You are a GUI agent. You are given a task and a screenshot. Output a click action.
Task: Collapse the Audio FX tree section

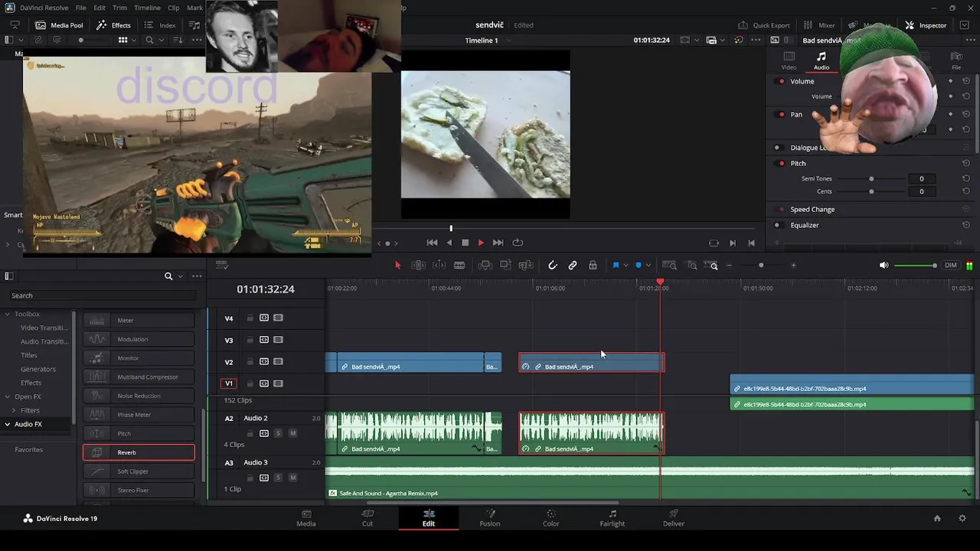[8, 424]
